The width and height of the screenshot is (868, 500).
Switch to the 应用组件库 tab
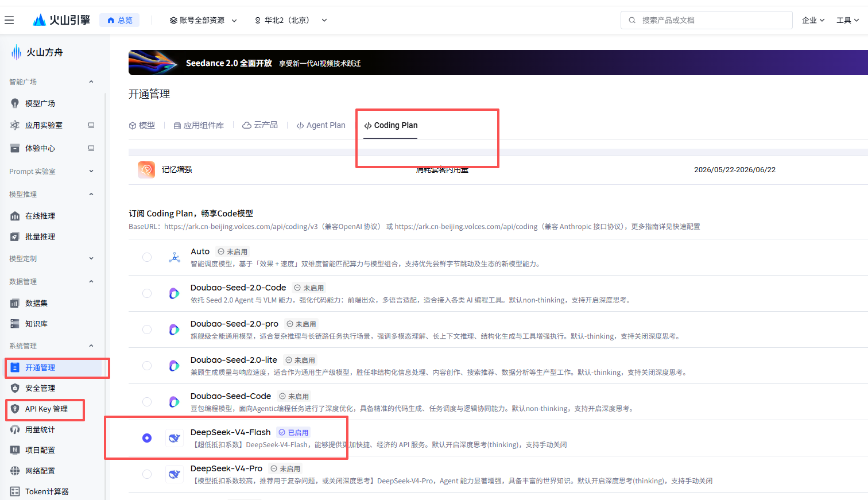pos(199,125)
